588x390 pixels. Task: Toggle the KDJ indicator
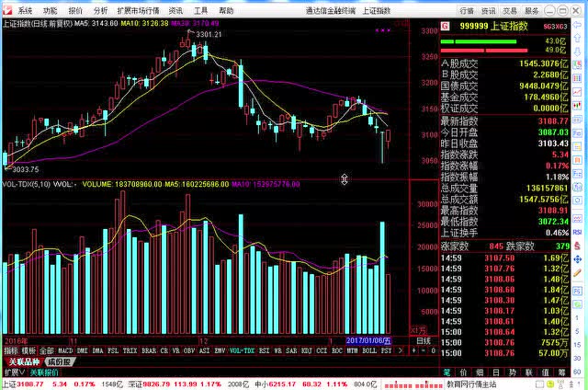306,350
